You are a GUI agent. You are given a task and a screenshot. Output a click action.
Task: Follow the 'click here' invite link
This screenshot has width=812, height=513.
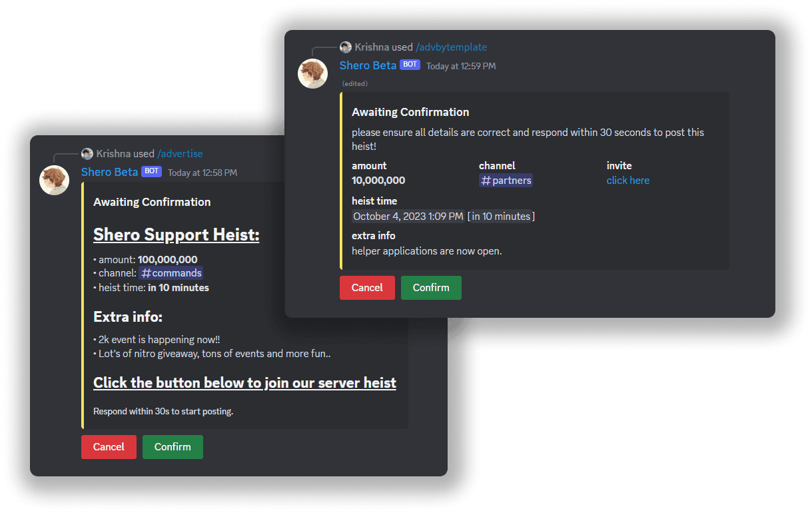[627, 181]
